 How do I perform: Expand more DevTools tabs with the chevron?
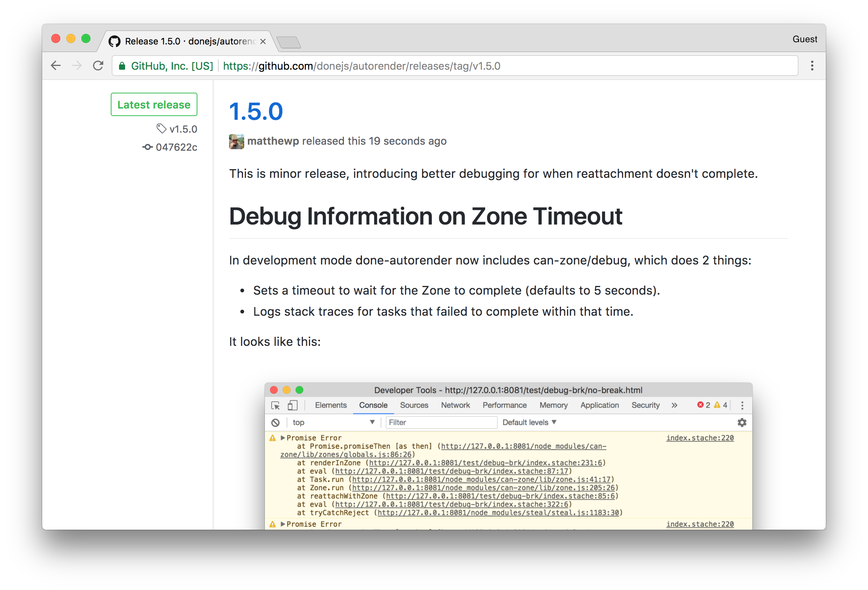point(674,405)
